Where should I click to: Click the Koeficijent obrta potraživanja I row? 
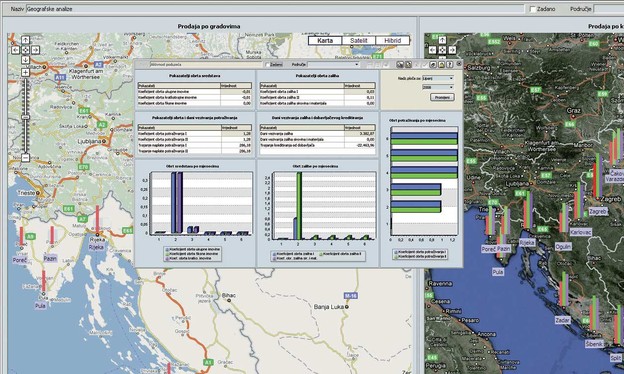pyautogui.click(x=195, y=134)
